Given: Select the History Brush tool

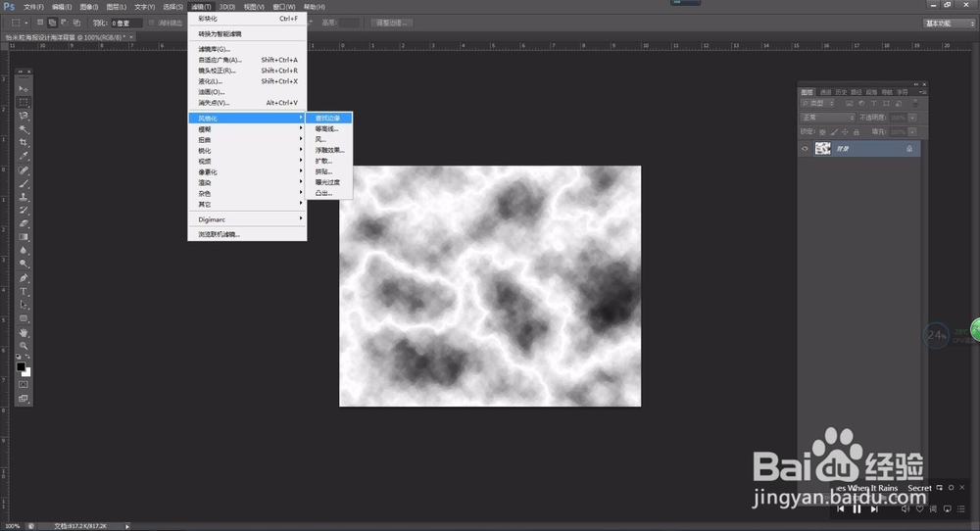Looking at the screenshot, I should tap(24, 210).
